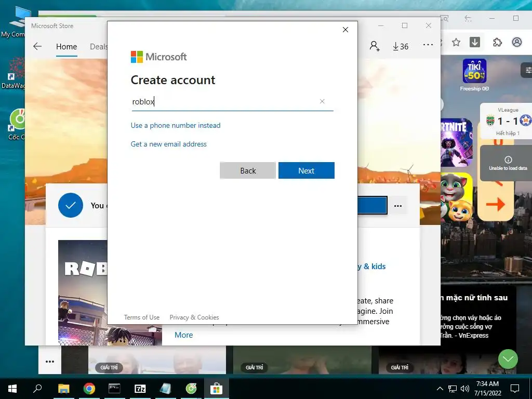Go back in Microsoft Store
Screen dimensions: 532x399
coord(37,46)
